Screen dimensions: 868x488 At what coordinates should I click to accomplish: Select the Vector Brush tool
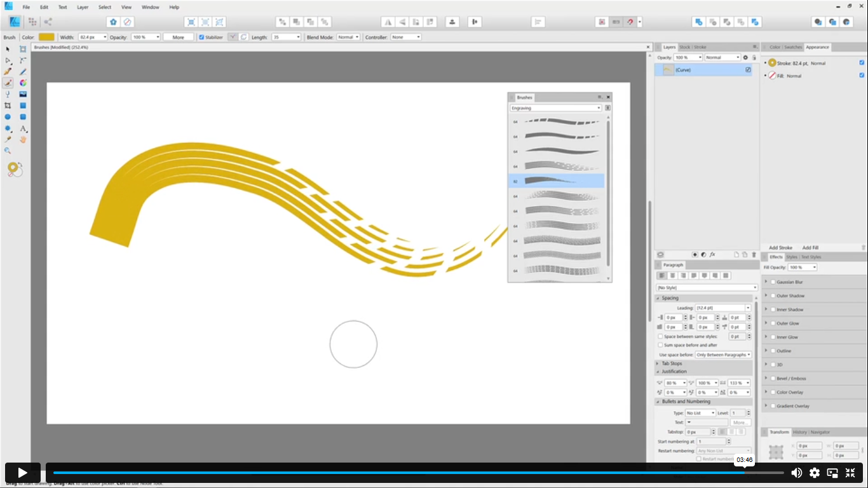8,83
